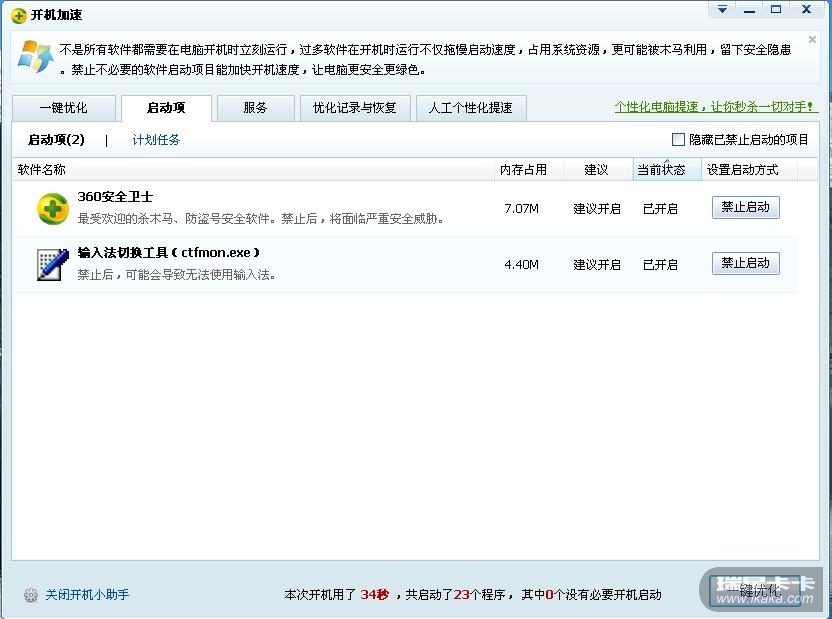The height and width of the screenshot is (619, 832).
Task: Click the 360安全卫士 green shield icon
Action: coord(53,208)
